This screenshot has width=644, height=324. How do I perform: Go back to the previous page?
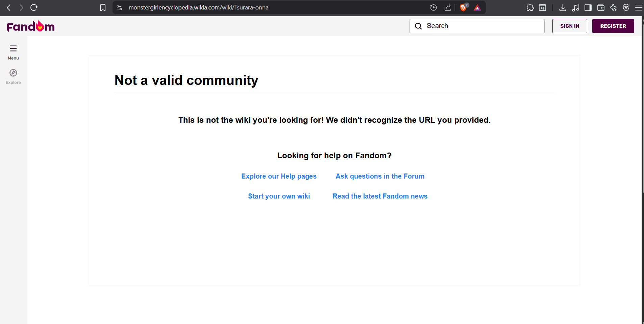pos(9,7)
